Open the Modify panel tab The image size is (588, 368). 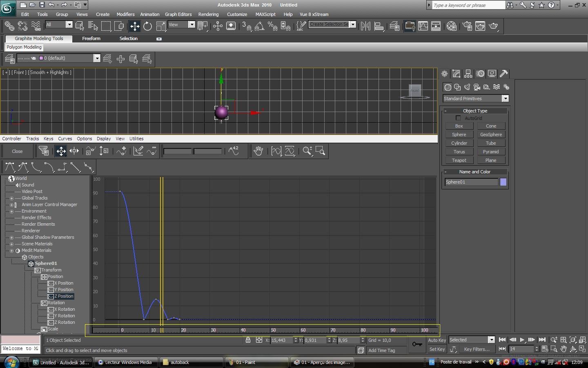[x=456, y=74]
